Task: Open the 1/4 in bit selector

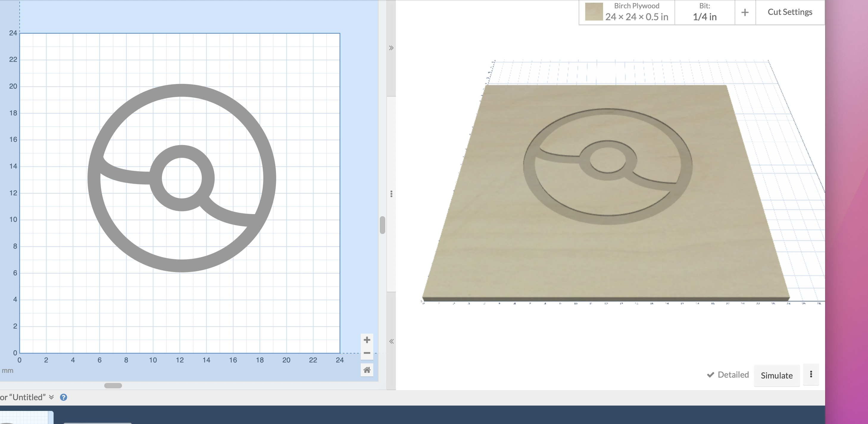Action: [705, 12]
